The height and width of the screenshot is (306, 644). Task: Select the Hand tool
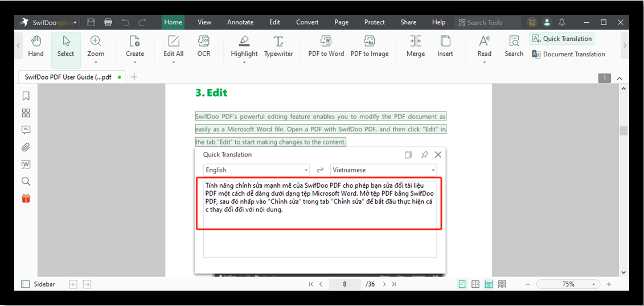(36, 46)
